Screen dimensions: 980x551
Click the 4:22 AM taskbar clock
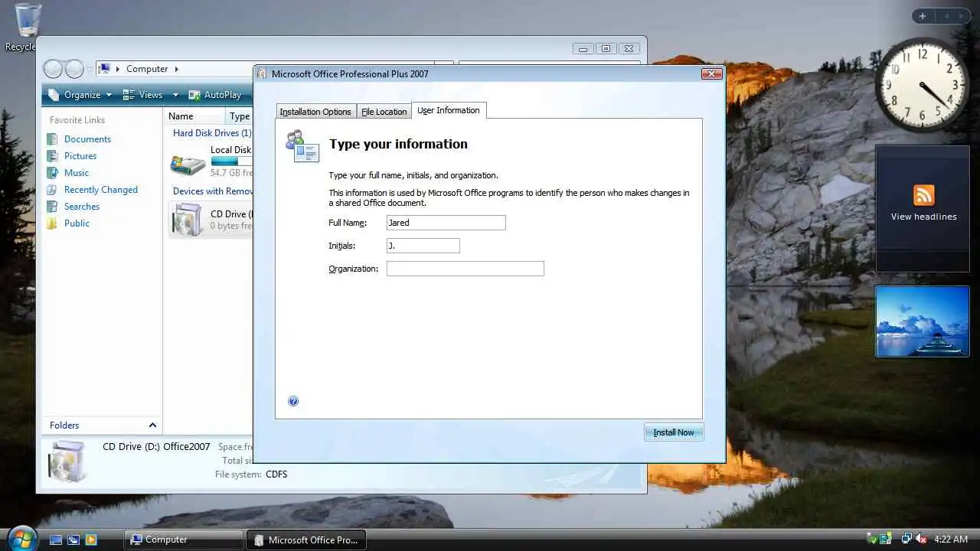point(951,540)
